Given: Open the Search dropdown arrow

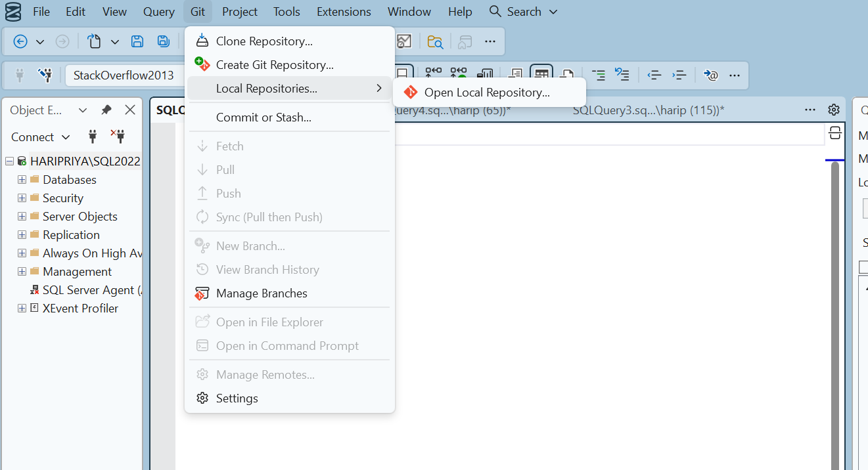Looking at the screenshot, I should click(553, 12).
